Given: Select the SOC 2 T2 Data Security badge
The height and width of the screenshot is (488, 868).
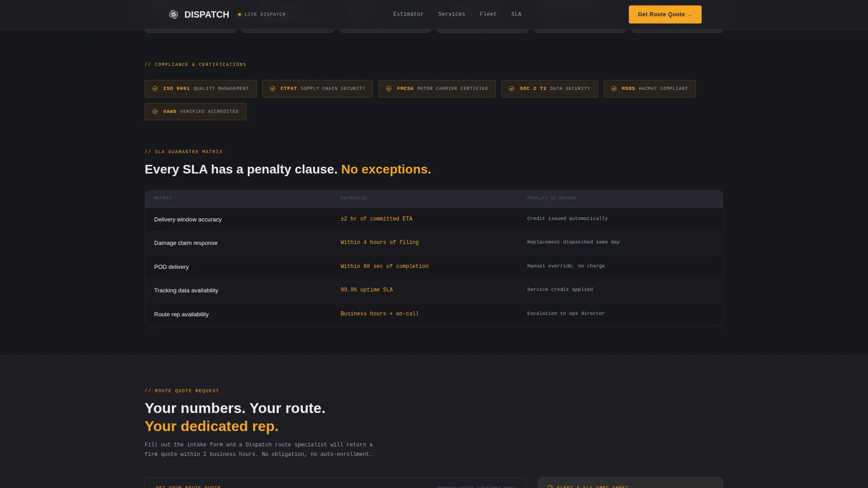Looking at the screenshot, I should tap(550, 89).
